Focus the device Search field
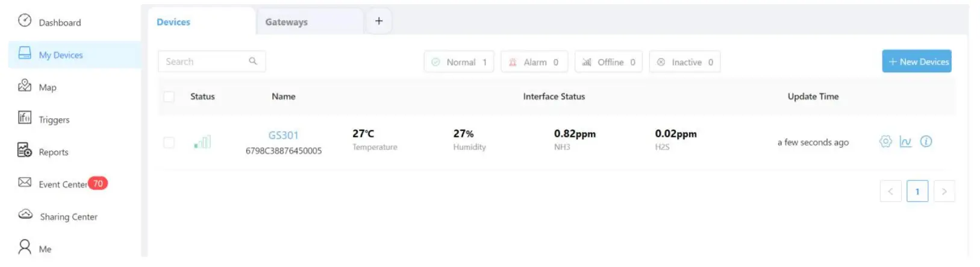 [211, 61]
